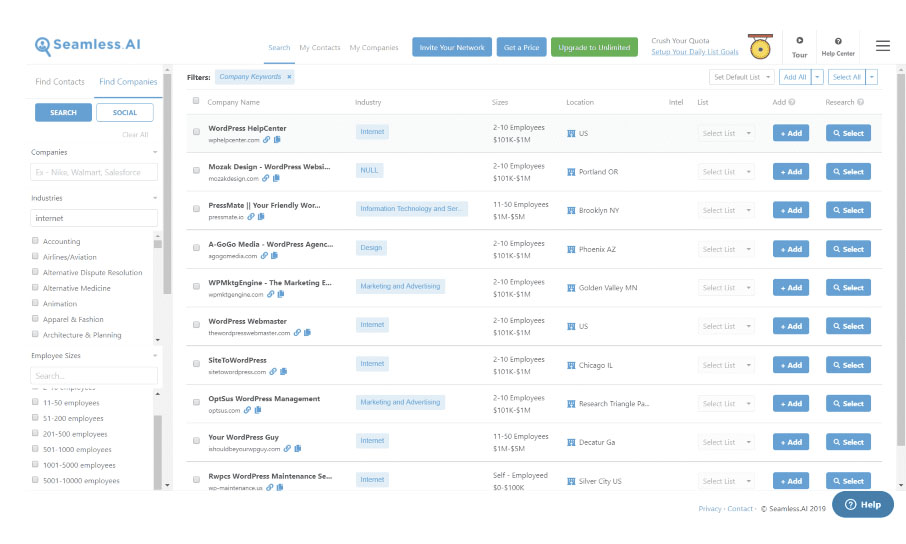The width and height of the screenshot is (906, 544).
Task: Enable the Animation industry filter
Action: 35,303
